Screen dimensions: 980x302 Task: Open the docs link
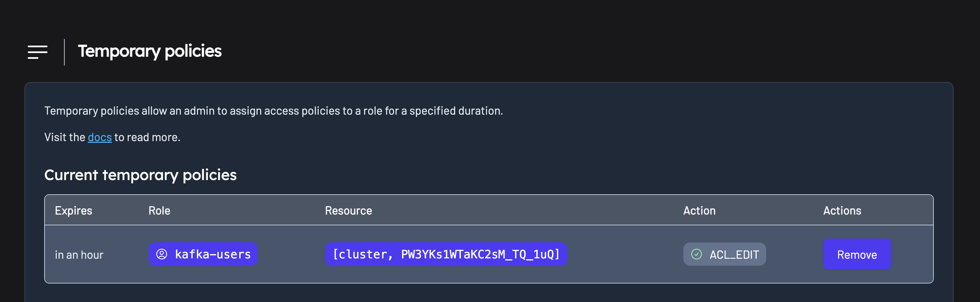(x=100, y=137)
